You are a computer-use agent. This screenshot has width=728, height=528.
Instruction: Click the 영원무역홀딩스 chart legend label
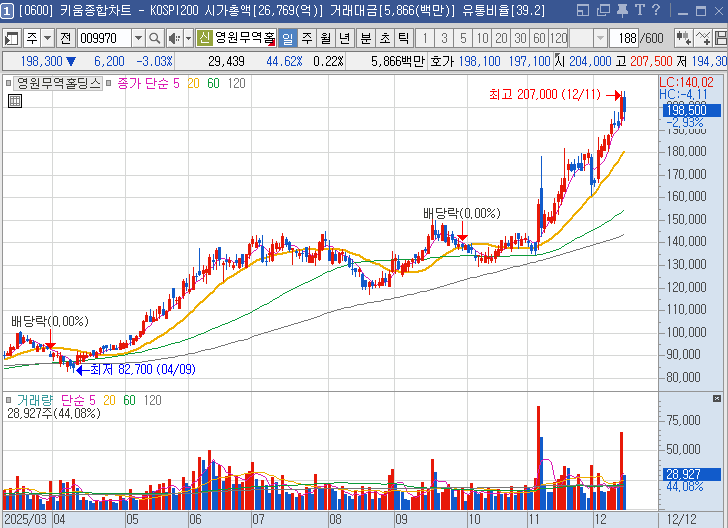[x=59, y=83]
